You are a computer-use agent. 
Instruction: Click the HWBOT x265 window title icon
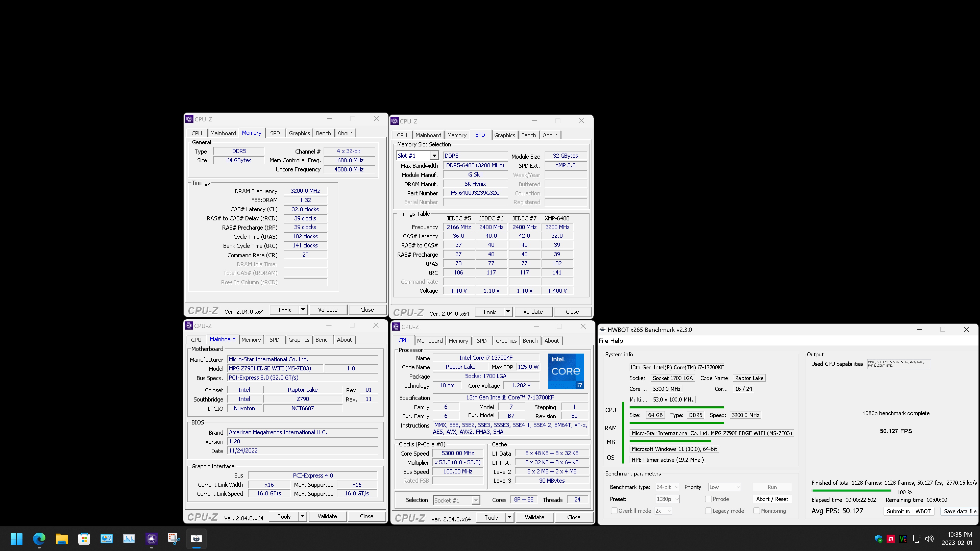point(602,330)
